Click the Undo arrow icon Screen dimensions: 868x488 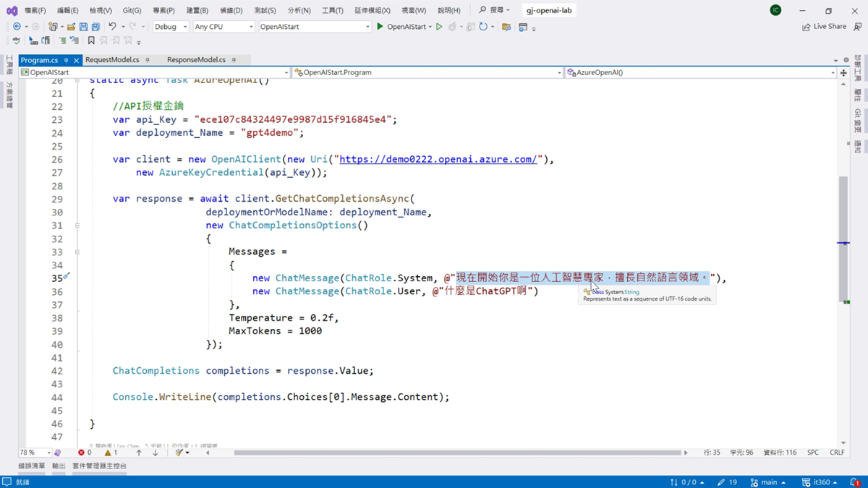[113, 27]
